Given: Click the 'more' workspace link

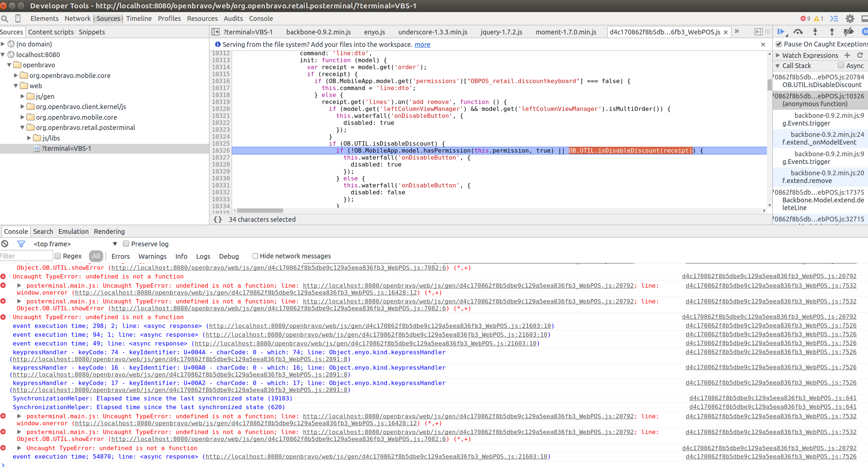Looking at the screenshot, I should point(422,44).
